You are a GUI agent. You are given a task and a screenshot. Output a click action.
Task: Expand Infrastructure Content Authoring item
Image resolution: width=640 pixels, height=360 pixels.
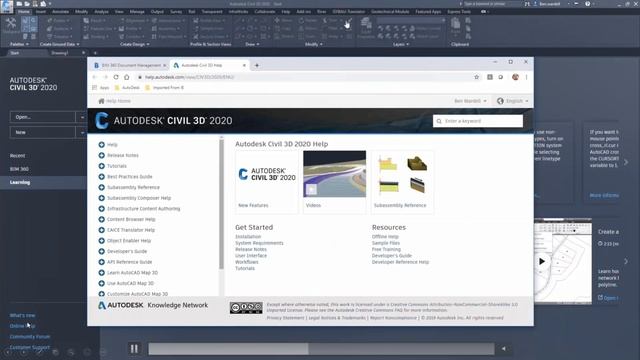[x=102, y=209]
